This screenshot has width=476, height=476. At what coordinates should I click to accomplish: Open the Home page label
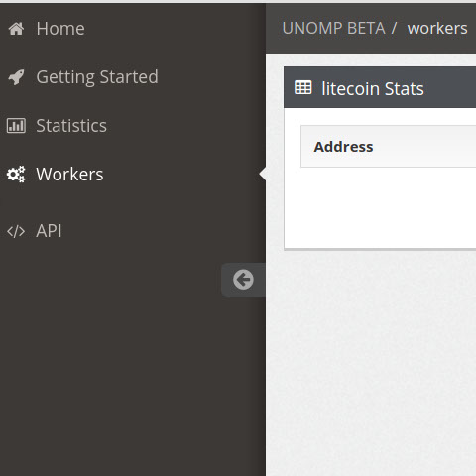coord(60,29)
